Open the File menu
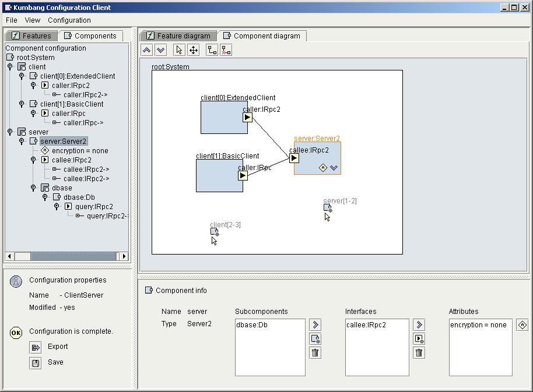533x392 pixels. (x=12, y=20)
